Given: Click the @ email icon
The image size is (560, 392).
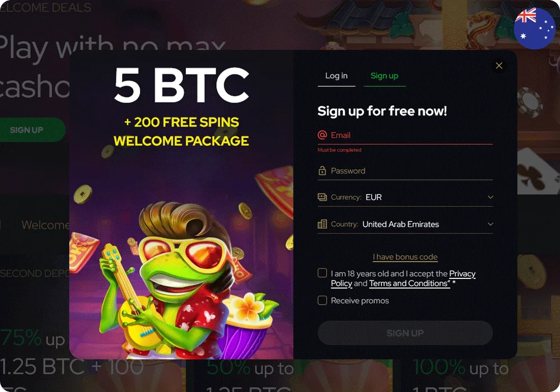Looking at the screenshot, I should click(322, 135).
